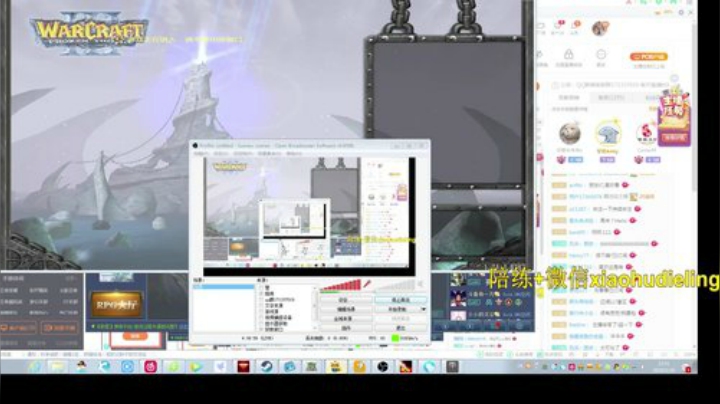Open OBS Settings via the 设定 button
The image size is (720, 404).
click(x=346, y=300)
